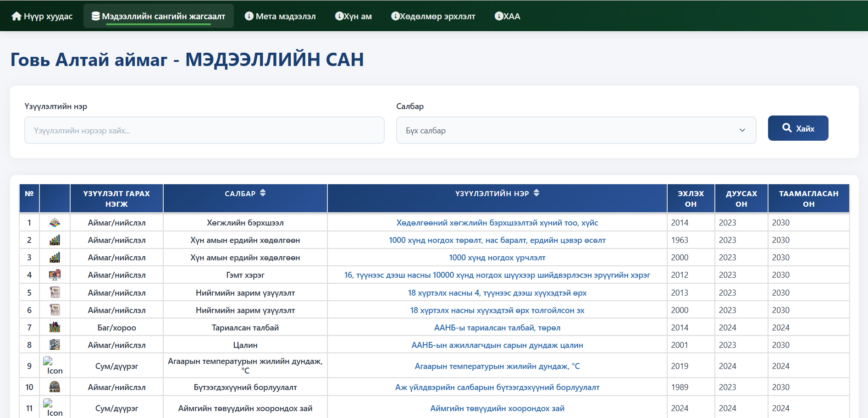Open link Агаарын температурын жилийн дундаж, °C
Image resolution: width=868 pixels, height=418 pixels.
pos(497,366)
